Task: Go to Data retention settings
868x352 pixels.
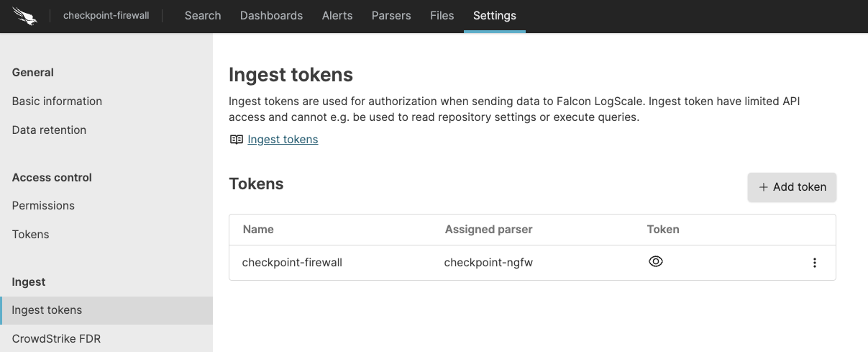Action: click(x=49, y=130)
